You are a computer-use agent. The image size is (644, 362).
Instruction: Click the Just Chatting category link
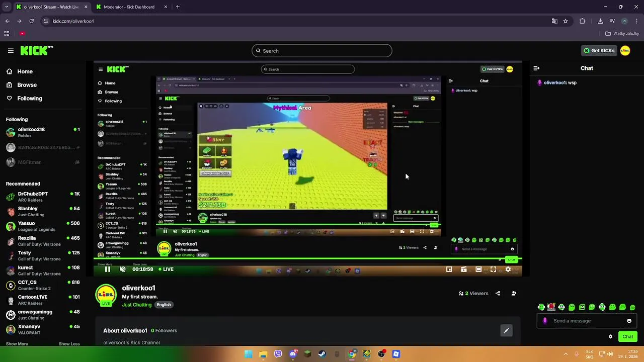coord(136,305)
